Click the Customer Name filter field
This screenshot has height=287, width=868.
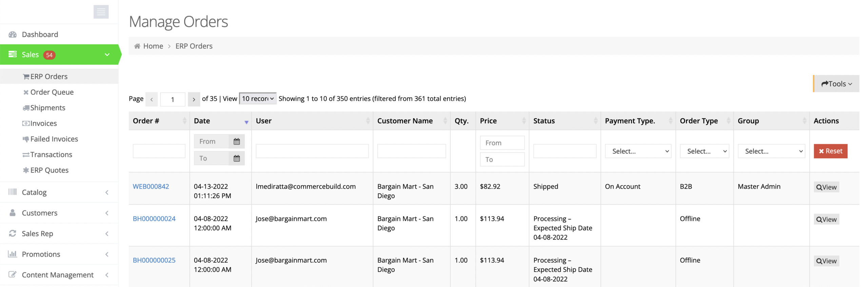point(411,151)
